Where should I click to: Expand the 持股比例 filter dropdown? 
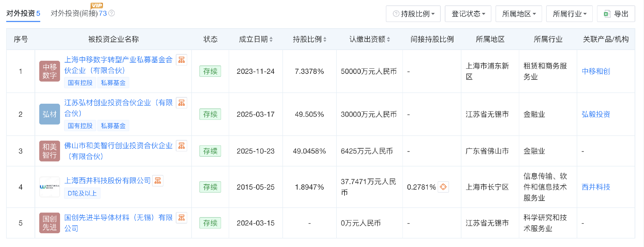(x=413, y=14)
